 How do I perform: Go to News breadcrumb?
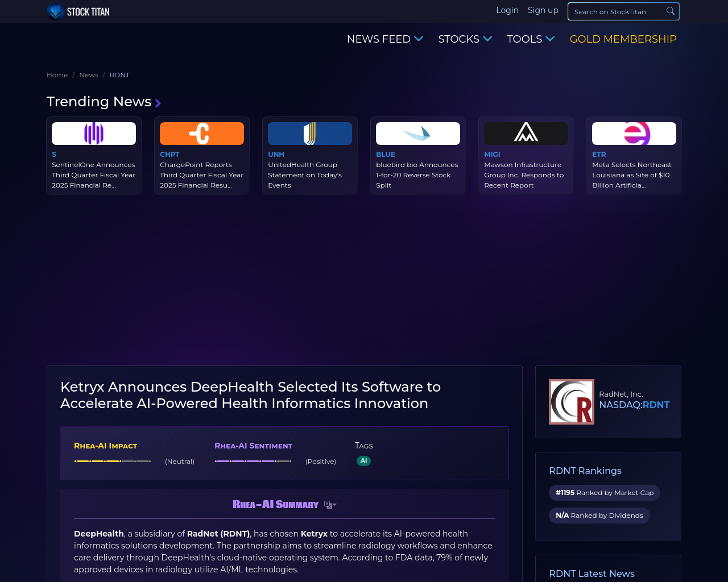coord(89,75)
